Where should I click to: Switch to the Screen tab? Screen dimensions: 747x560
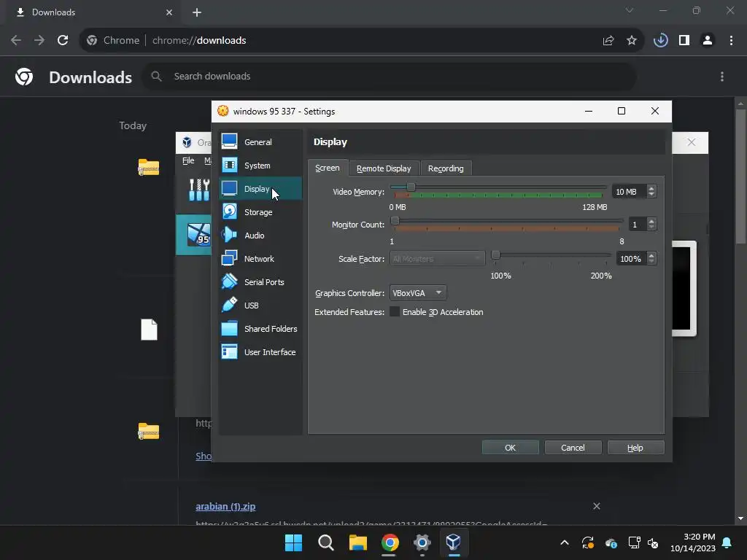(x=328, y=168)
